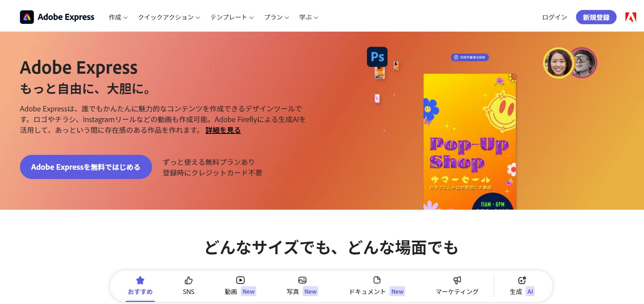Click the 共同作業者を招待 invite pill
The height and width of the screenshot is (304, 644).
click(470, 57)
